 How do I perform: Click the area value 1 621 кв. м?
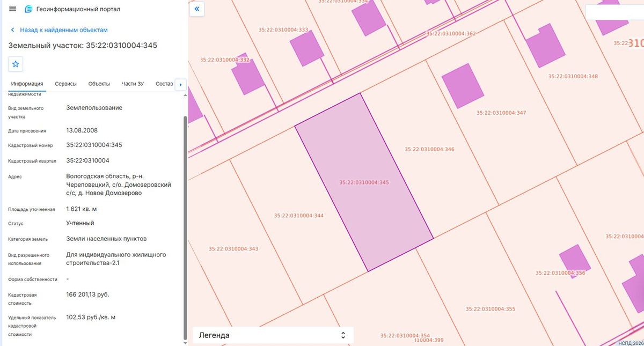tap(82, 209)
